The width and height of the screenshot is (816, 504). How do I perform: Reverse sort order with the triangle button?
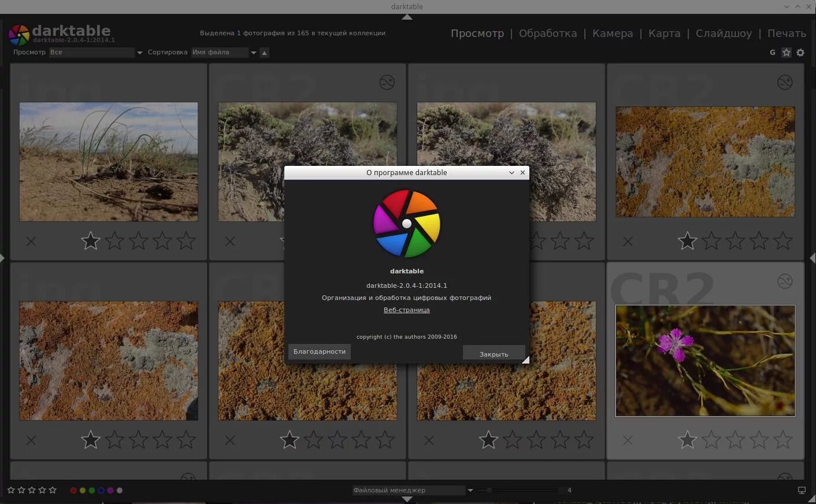pos(264,53)
